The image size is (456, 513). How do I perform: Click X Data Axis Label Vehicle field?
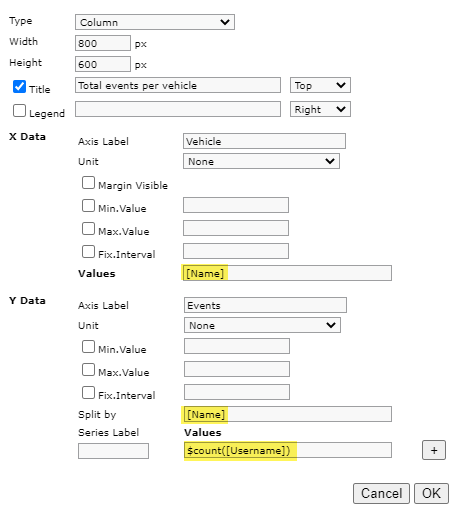coord(264,141)
